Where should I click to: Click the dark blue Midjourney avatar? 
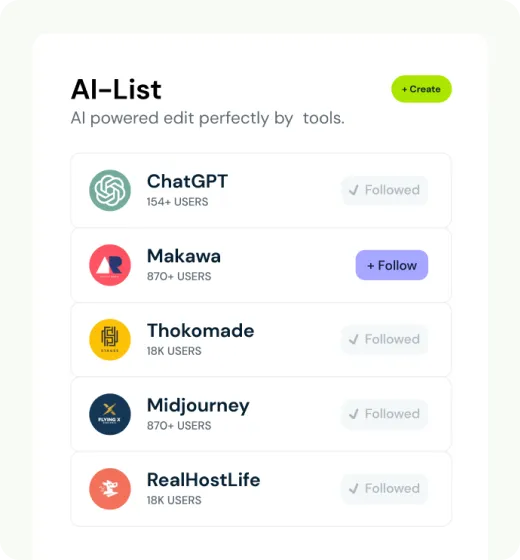(110, 414)
